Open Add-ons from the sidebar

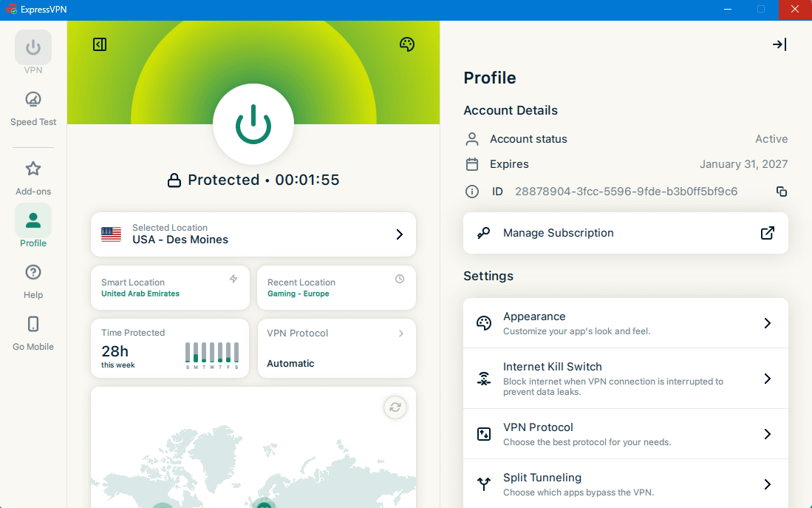[x=33, y=177]
